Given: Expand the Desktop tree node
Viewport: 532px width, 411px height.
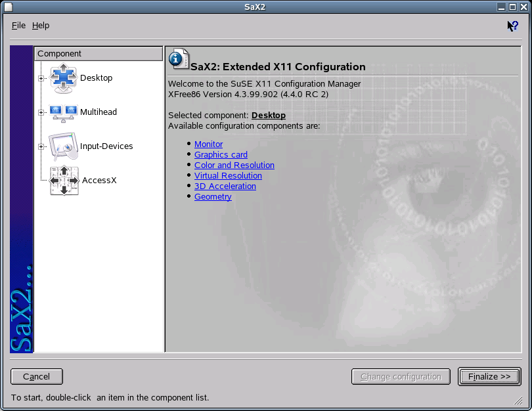Looking at the screenshot, I should click(41, 78).
